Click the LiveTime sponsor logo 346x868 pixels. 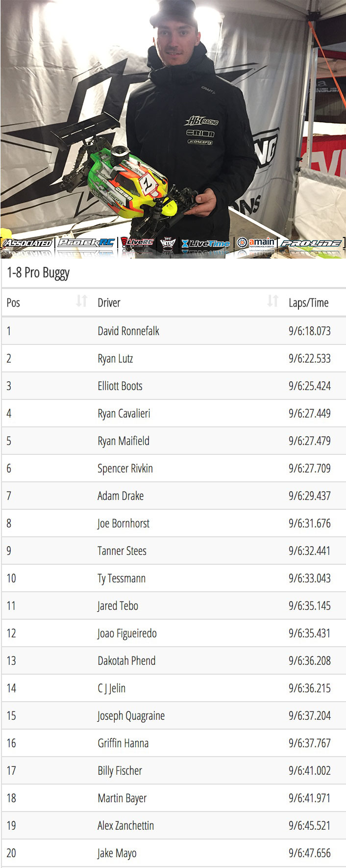point(206,243)
